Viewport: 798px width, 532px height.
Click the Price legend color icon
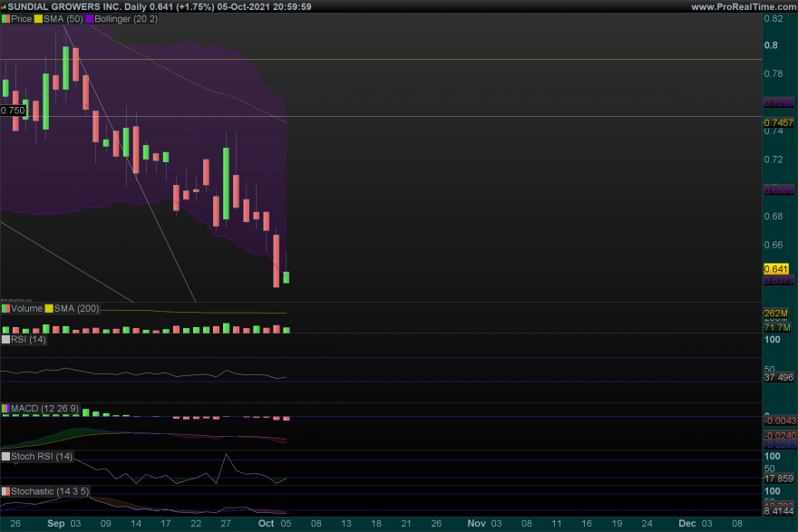5,19
